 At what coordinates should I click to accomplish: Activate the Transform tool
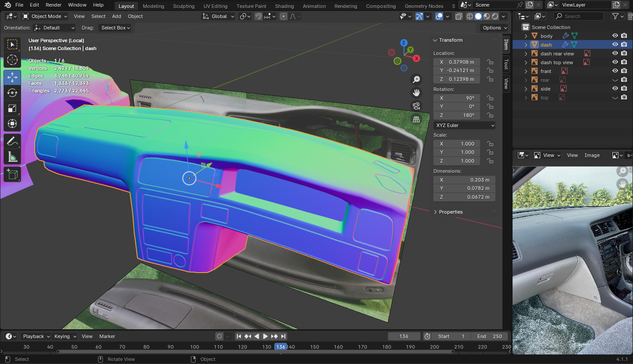(x=12, y=124)
